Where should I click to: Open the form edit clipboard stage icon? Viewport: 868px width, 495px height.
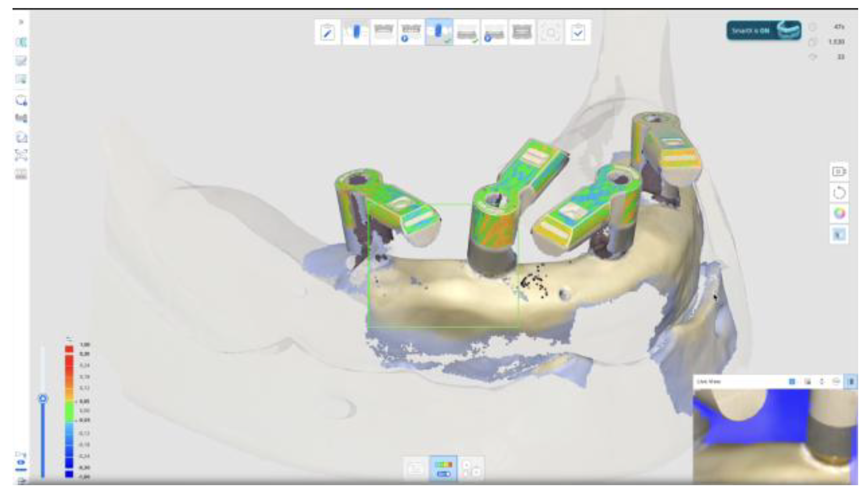pos(327,32)
